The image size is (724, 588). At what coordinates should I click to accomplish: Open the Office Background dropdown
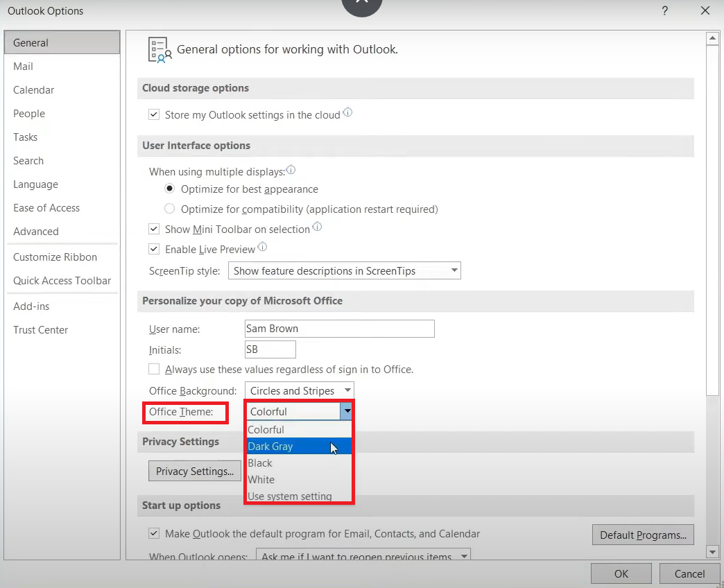pyautogui.click(x=299, y=390)
